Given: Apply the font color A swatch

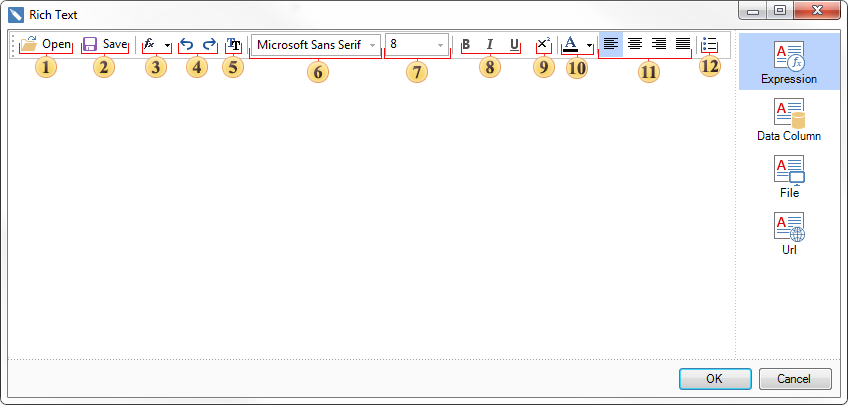Looking at the screenshot, I should (570, 45).
